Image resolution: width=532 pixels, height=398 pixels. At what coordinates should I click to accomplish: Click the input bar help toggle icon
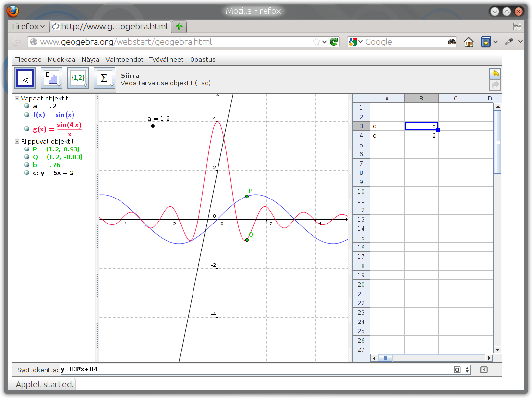484,370
